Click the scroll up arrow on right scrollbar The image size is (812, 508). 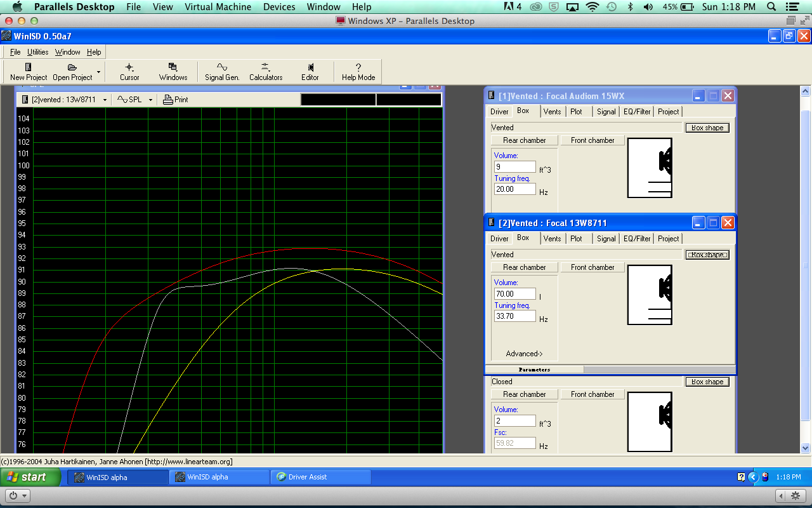(x=806, y=91)
